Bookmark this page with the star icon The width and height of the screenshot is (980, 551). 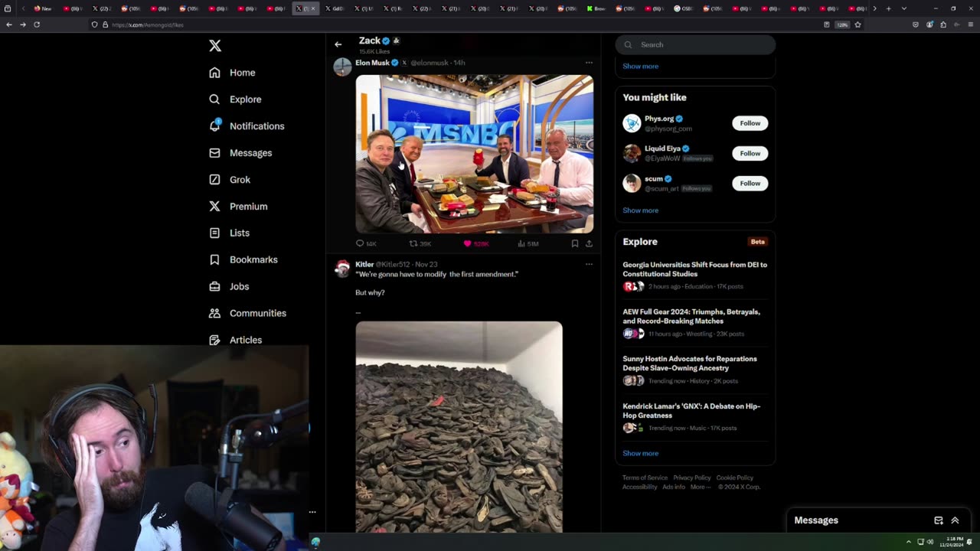point(857,24)
